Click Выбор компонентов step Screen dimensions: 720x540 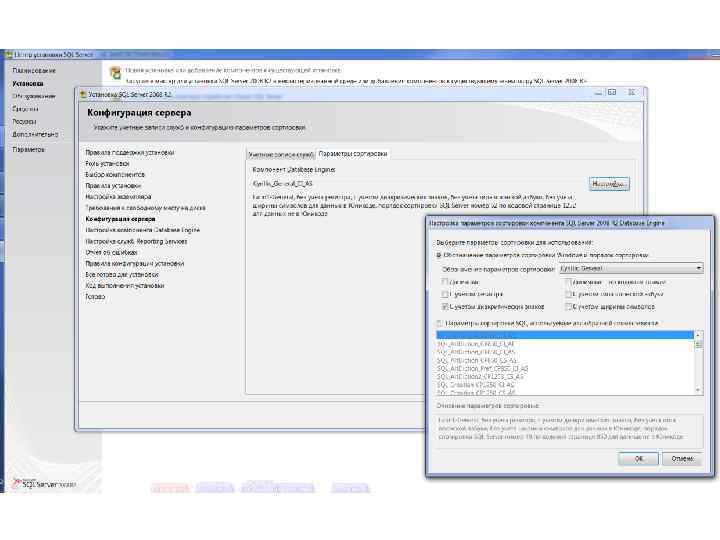pos(115,174)
